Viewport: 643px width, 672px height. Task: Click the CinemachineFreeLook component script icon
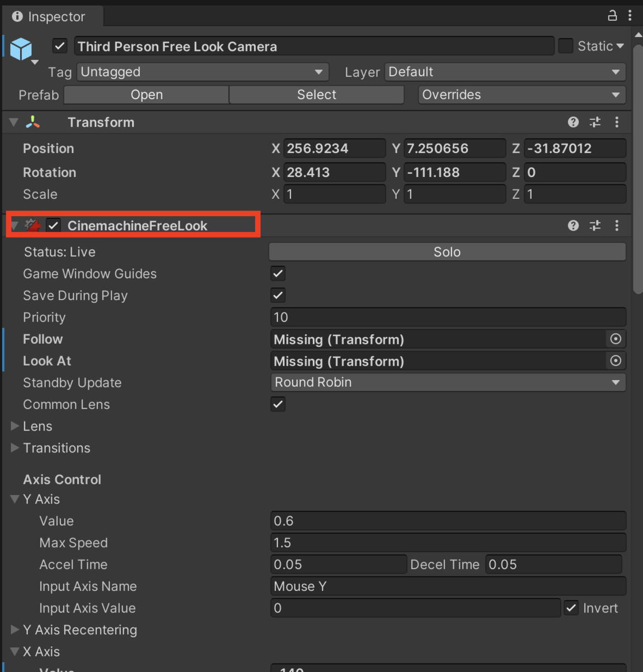[33, 225]
